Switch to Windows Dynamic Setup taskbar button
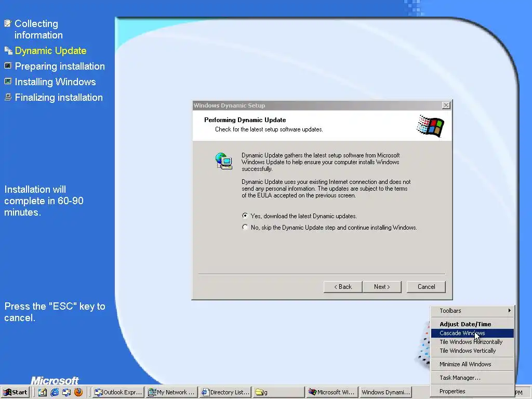The width and height of the screenshot is (532, 399). point(385,392)
